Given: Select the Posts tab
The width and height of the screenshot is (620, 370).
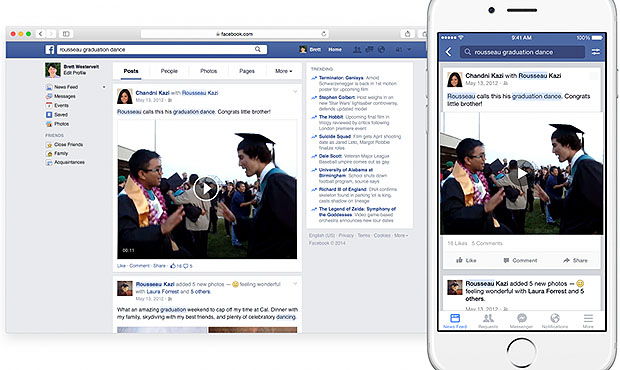Looking at the screenshot, I should pyautogui.click(x=131, y=71).
